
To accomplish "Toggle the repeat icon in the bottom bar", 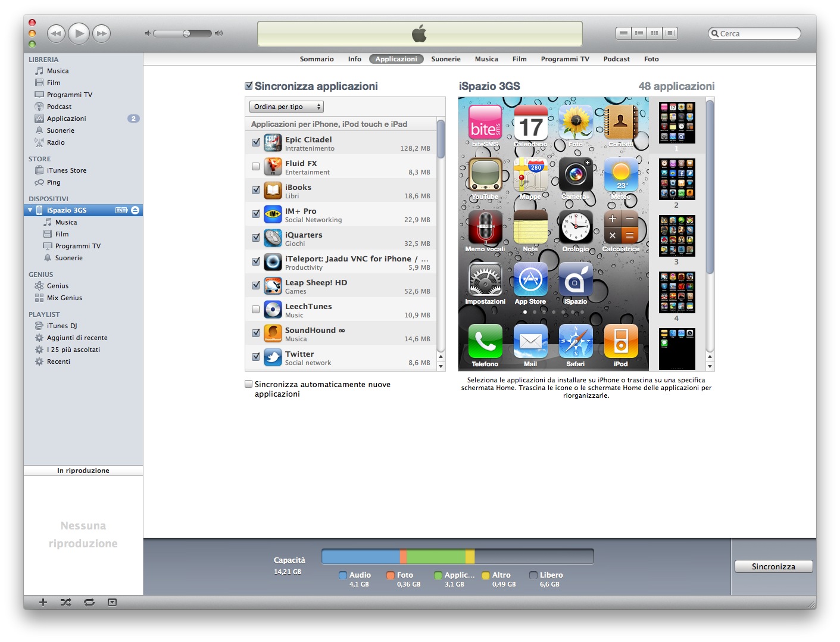I will tap(89, 602).
